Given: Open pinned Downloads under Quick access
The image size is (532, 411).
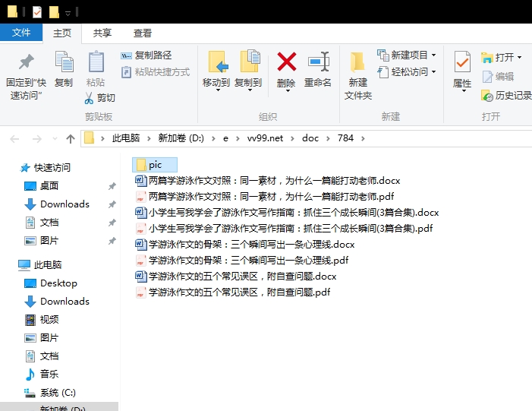Looking at the screenshot, I should pos(57,204).
